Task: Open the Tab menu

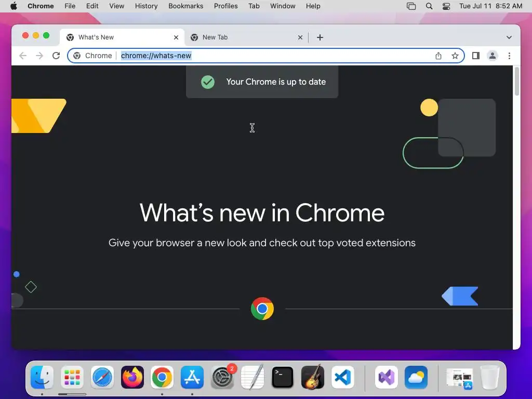Action: [x=254, y=6]
